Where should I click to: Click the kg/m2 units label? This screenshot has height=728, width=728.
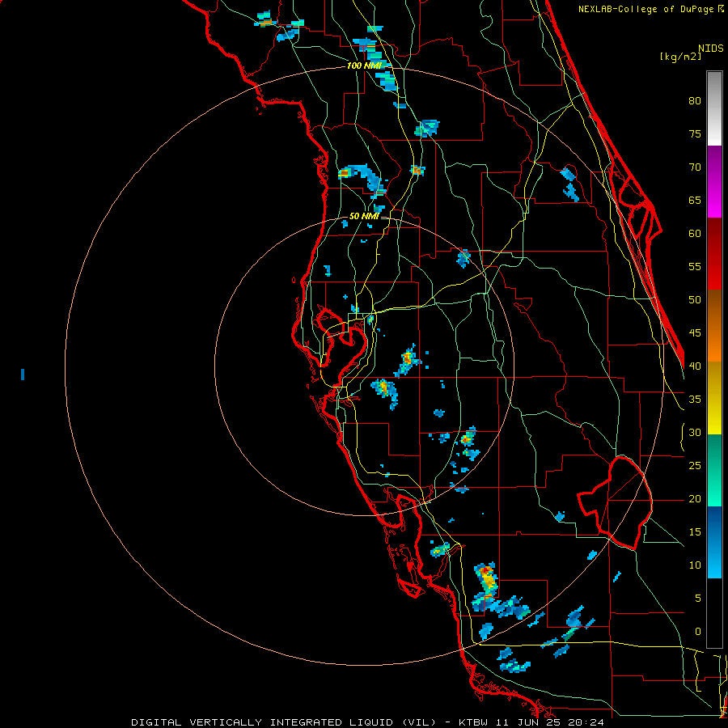(681, 57)
